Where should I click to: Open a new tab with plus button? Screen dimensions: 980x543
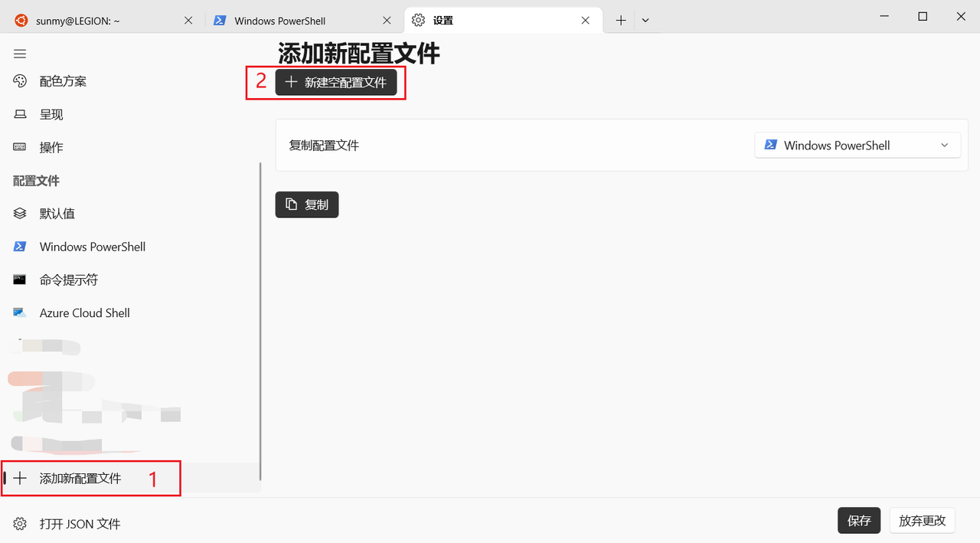click(621, 21)
